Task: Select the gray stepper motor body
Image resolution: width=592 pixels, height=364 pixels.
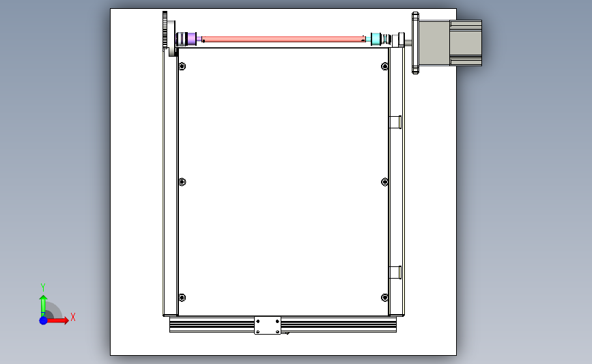Action: [x=450, y=43]
